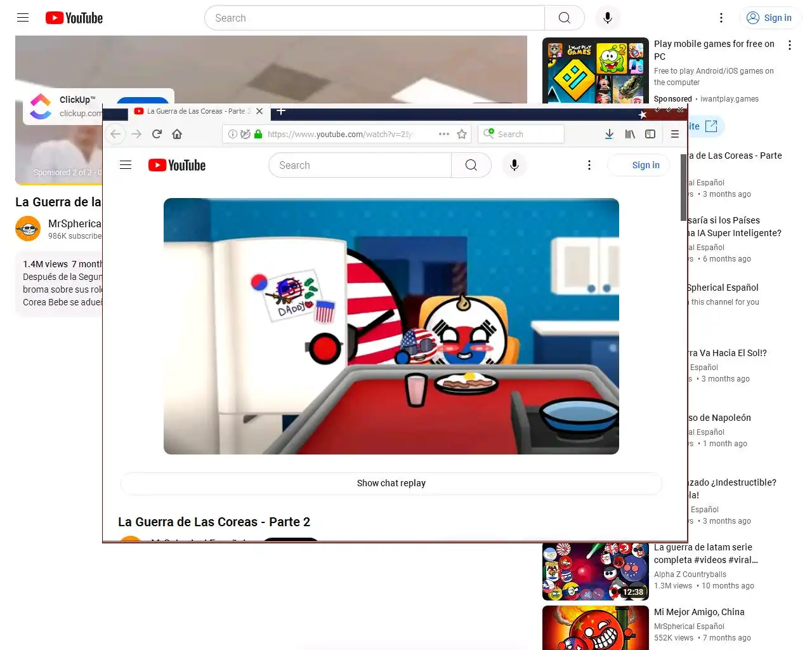The width and height of the screenshot is (812, 650).
Task: Open Mi Mejor Amigo, China thumbnail
Action: point(596,628)
